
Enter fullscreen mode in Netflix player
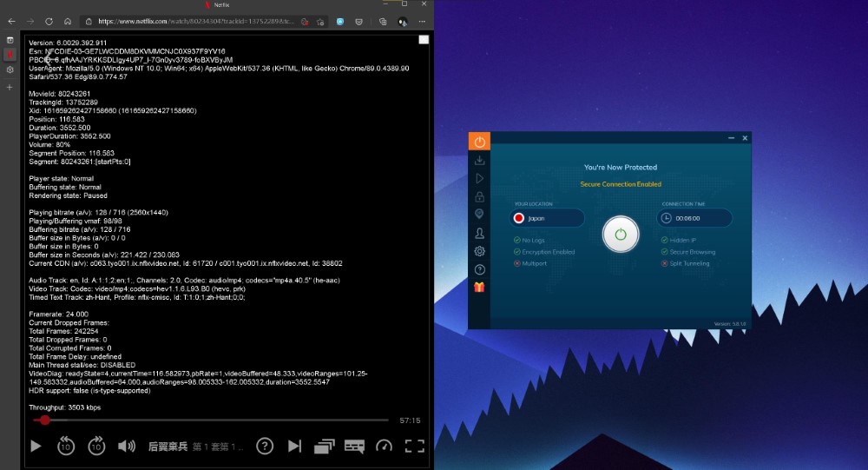tap(415, 446)
